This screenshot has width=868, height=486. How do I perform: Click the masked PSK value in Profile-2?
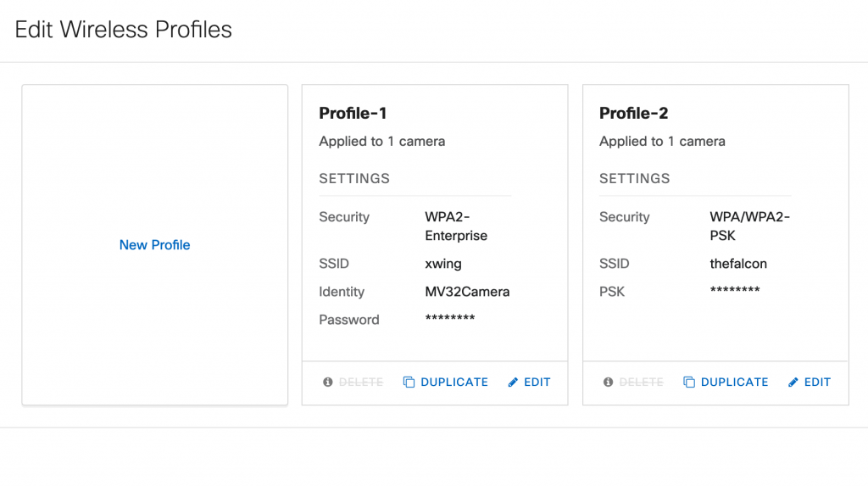(734, 291)
